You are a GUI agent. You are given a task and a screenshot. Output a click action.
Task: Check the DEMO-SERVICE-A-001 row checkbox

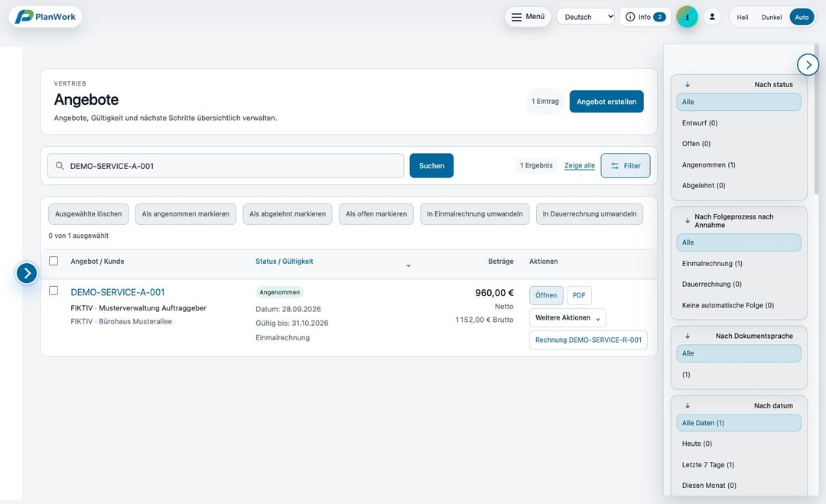pos(54,291)
